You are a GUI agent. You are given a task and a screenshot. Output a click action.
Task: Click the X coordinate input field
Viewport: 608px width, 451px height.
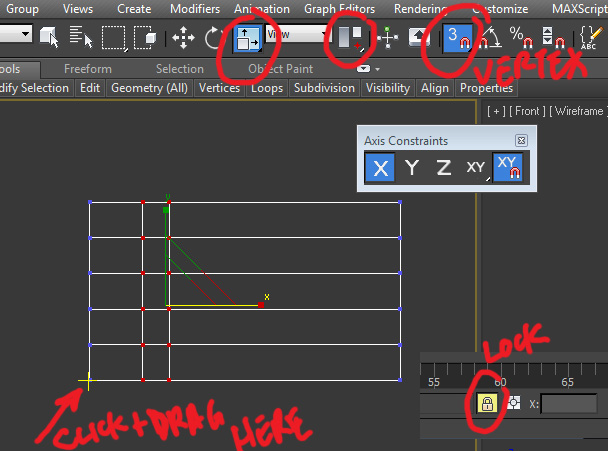[x=569, y=404]
